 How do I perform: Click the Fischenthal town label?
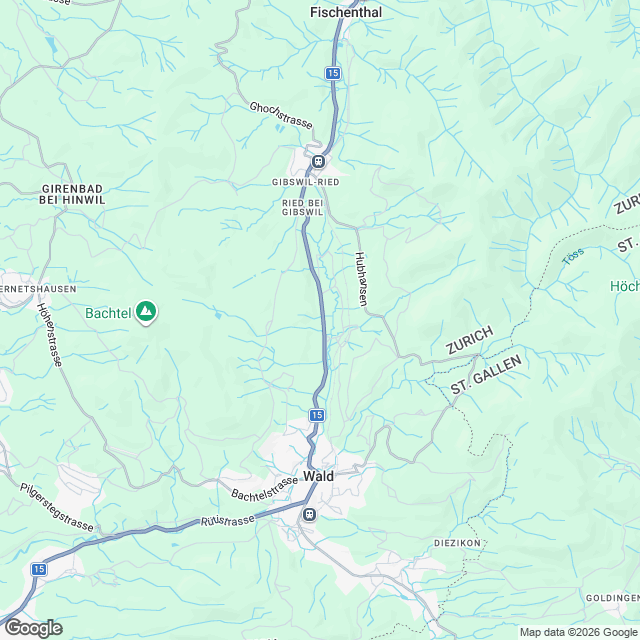(x=346, y=12)
